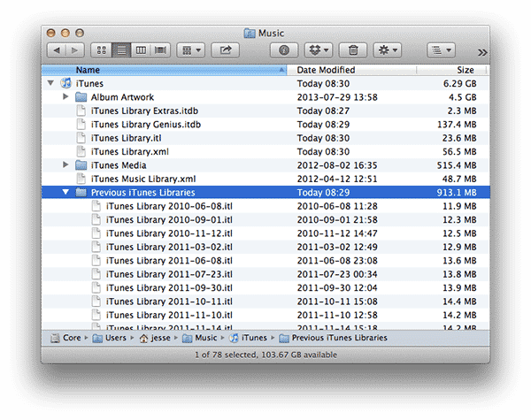Go back with the Back arrow button
531x420 pixels.
pos(57,50)
